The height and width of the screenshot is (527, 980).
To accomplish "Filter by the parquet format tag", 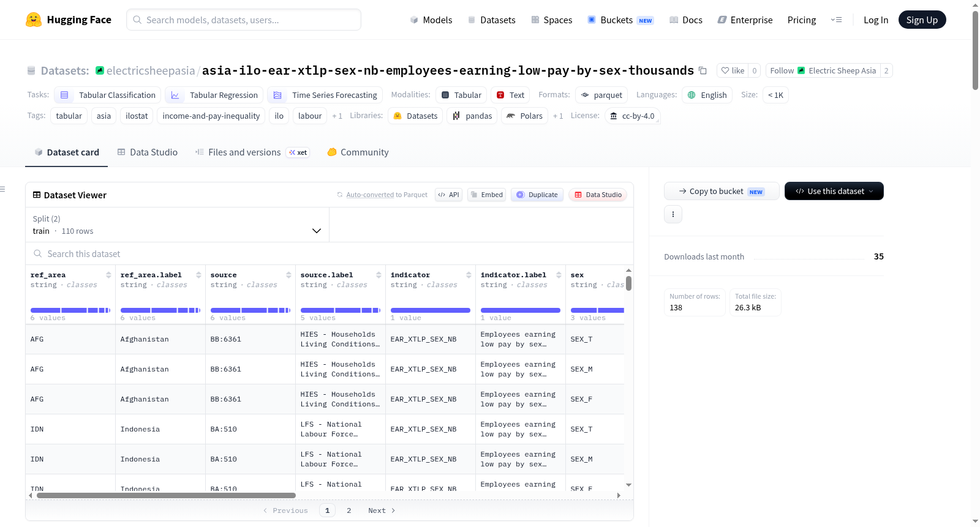I will 601,95.
